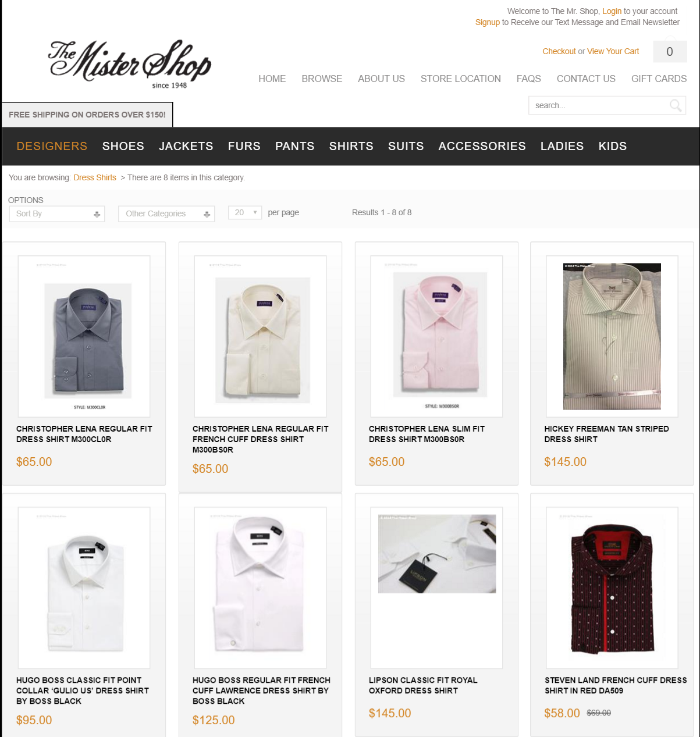Click the Login link

pyautogui.click(x=612, y=11)
